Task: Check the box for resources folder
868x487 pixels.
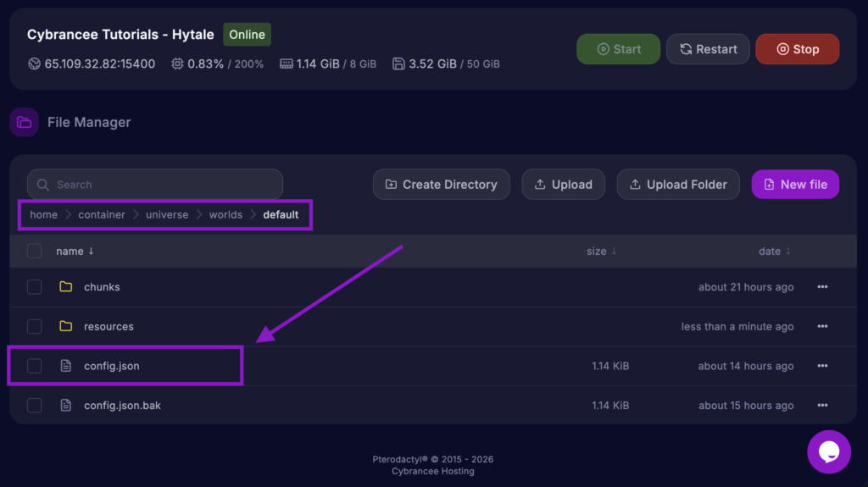Action: click(x=34, y=326)
